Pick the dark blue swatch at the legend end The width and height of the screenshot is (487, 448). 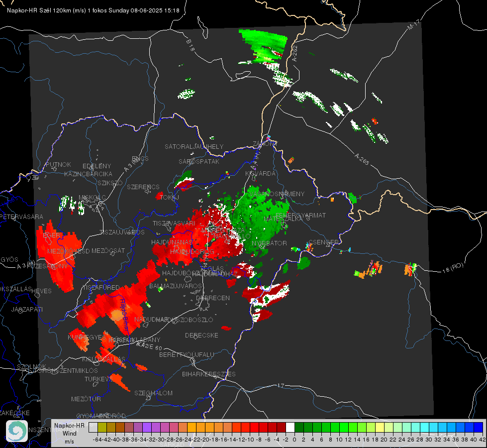point(479,428)
